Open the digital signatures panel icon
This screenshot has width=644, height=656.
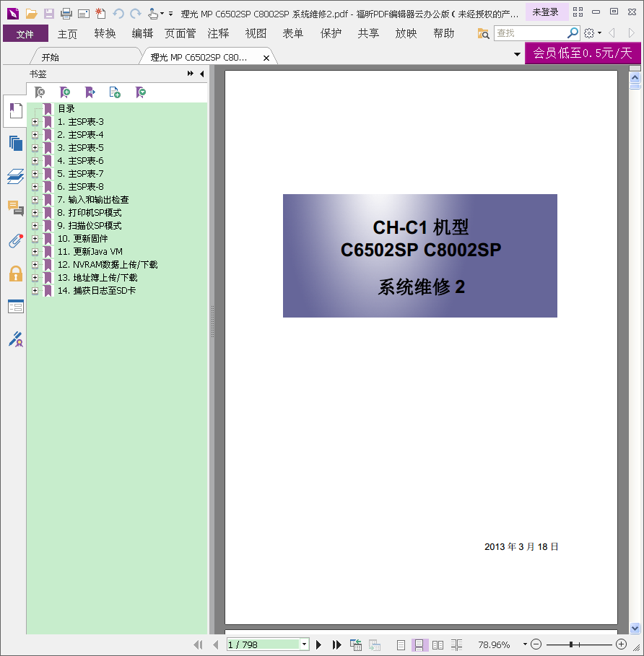(x=16, y=339)
